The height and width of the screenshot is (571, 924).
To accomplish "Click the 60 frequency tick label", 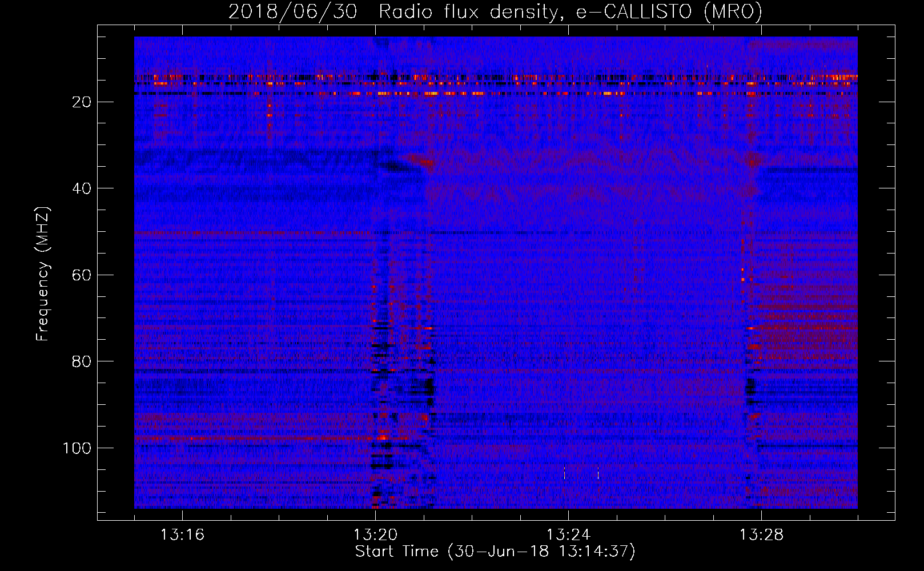I will [82, 275].
